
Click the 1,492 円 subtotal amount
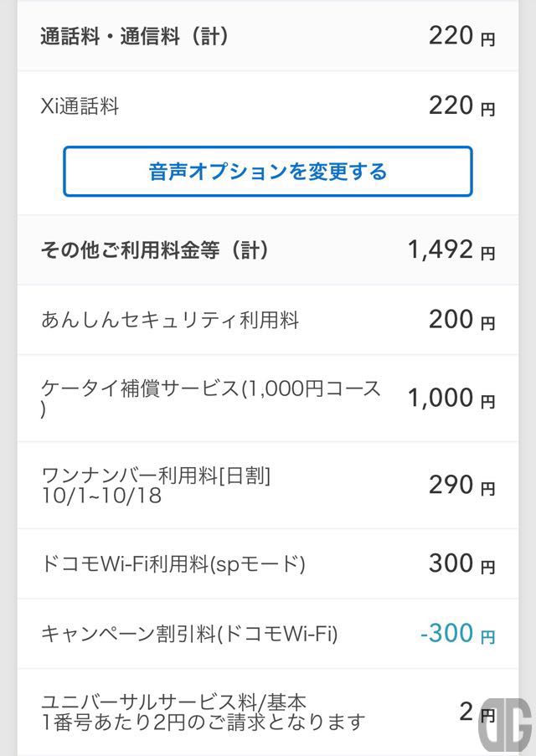pos(451,250)
